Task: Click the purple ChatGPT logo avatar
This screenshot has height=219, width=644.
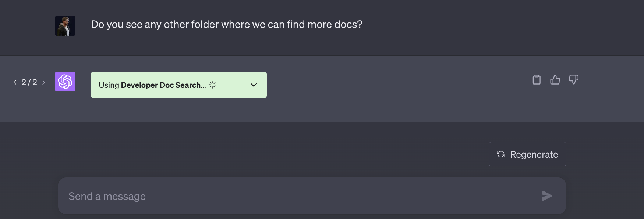Action: tap(65, 82)
